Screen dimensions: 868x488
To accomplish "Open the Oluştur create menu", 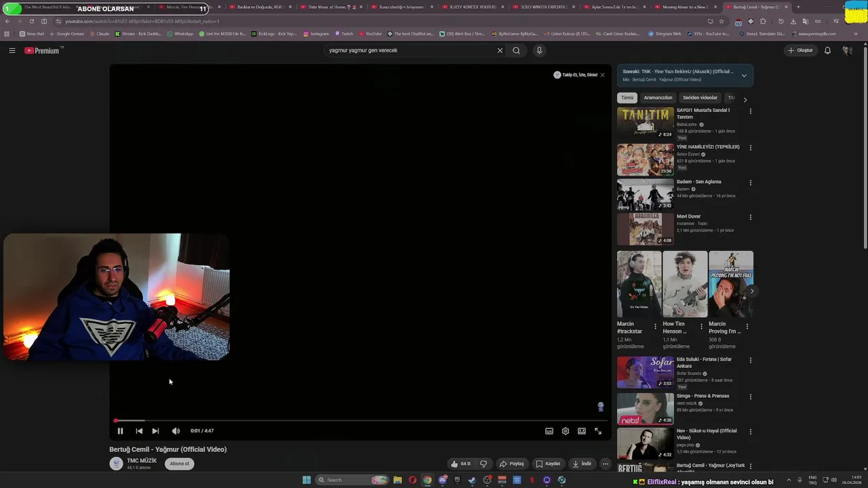I will pos(800,50).
